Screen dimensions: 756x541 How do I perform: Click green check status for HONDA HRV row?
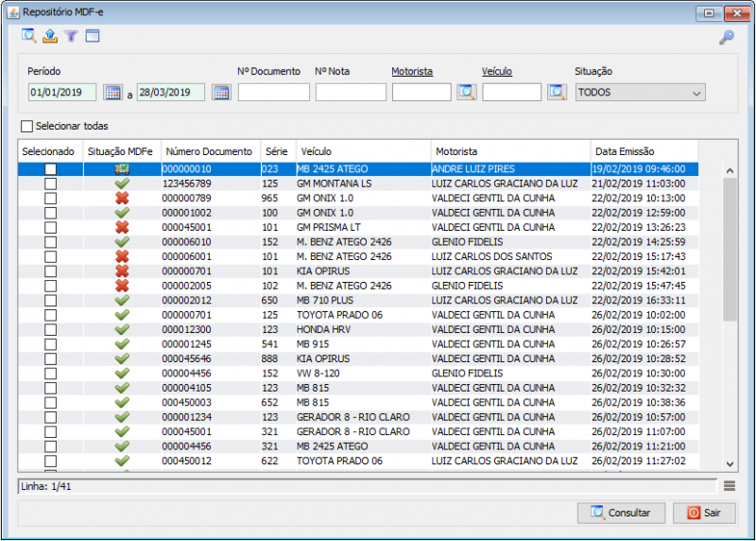click(x=122, y=329)
